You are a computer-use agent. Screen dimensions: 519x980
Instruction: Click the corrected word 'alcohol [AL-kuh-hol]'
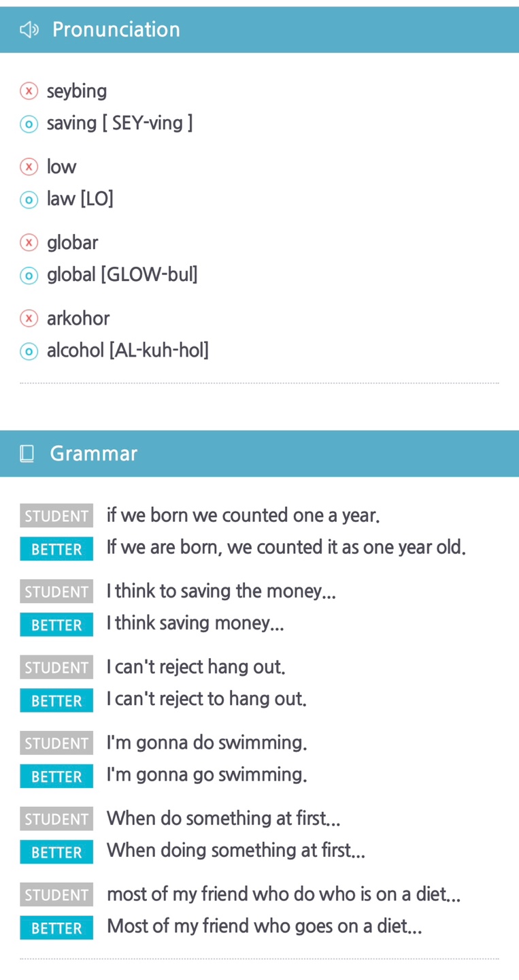[128, 351]
